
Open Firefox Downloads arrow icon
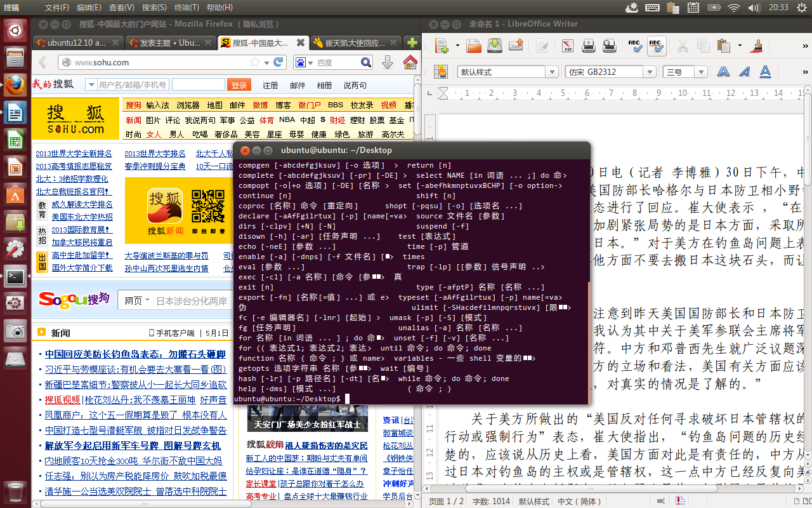click(x=388, y=62)
